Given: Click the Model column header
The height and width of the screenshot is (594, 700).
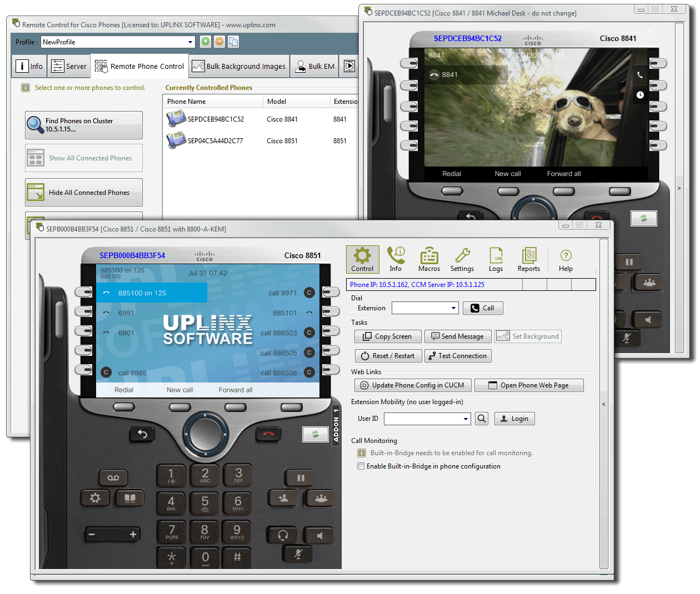Looking at the screenshot, I should [297, 102].
